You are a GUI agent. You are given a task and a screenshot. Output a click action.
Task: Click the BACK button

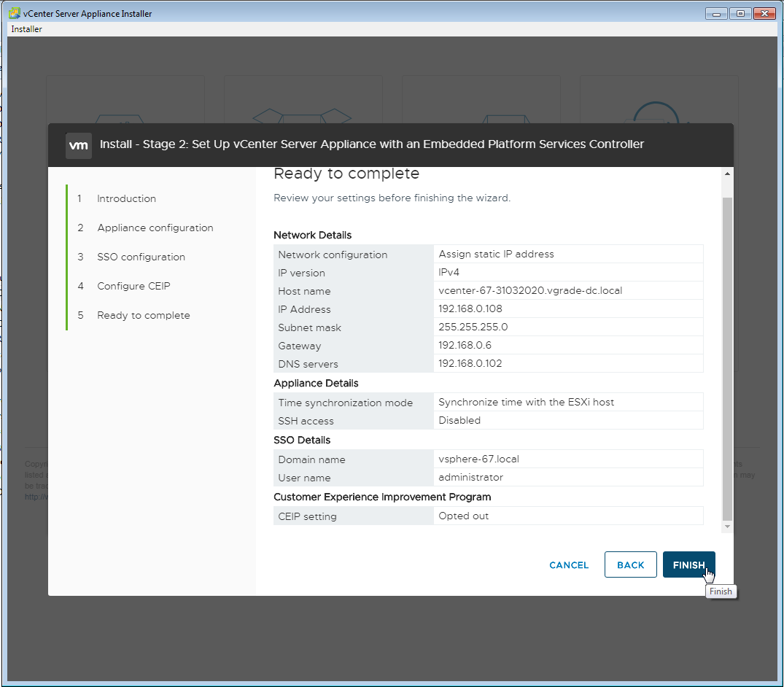pyautogui.click(x=630, y=565)
